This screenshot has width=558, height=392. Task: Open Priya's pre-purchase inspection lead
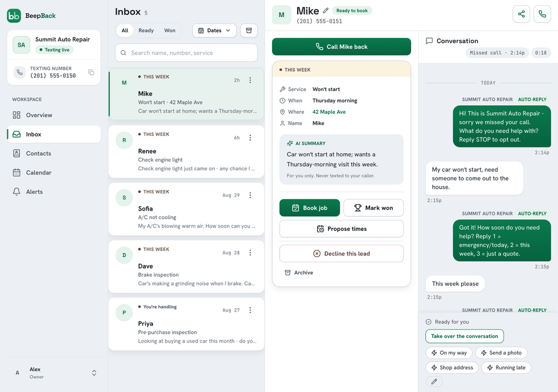click(x=186, y=324)
